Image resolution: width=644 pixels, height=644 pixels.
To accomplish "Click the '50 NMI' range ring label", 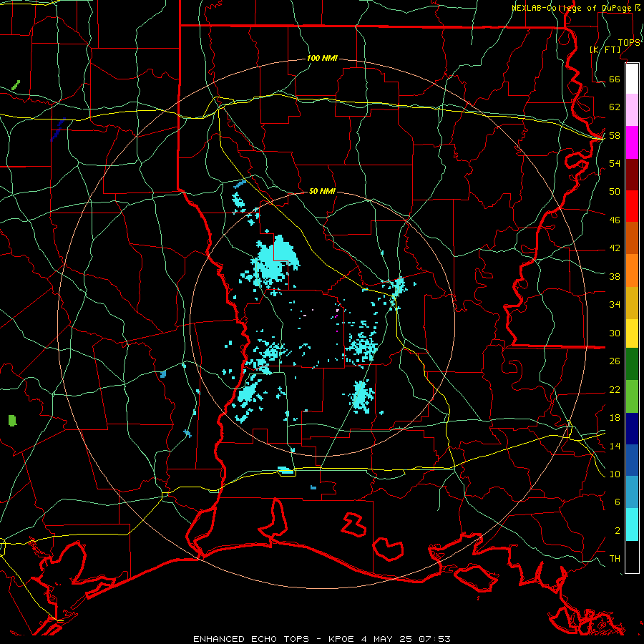I will 322,191.
